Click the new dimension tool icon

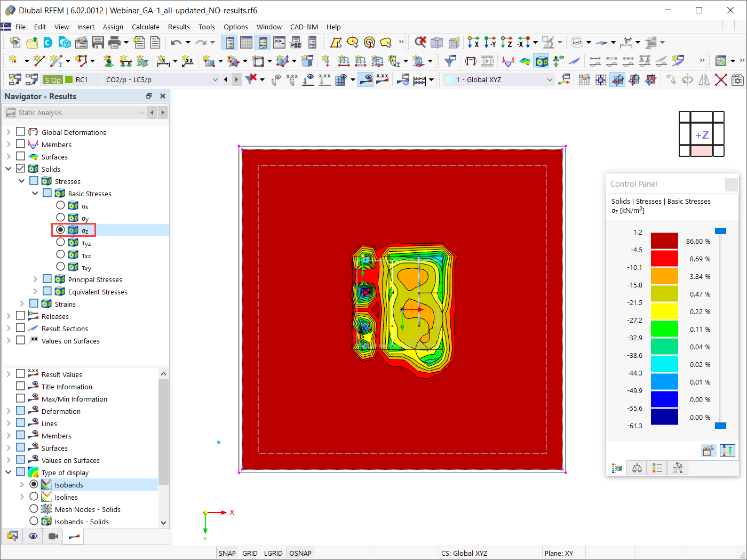(163, 61)
